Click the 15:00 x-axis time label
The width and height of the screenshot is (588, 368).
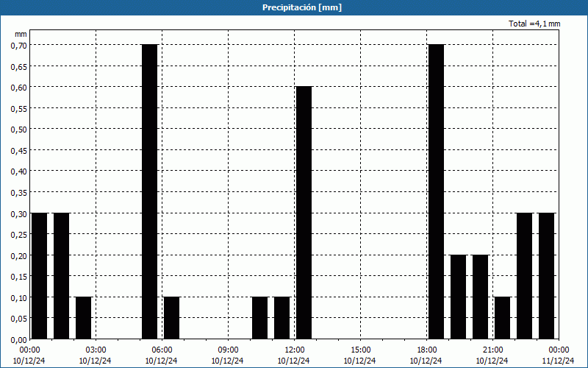pos(360,350)
